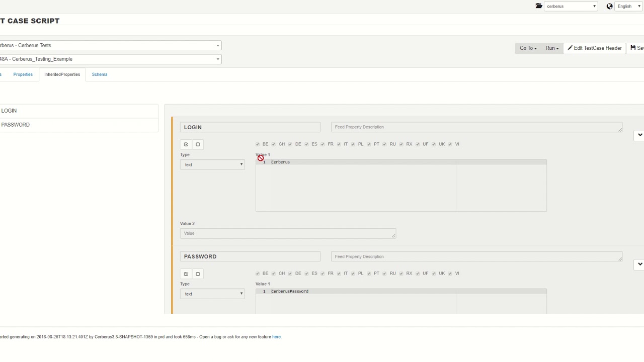Toggle the PL checkbox in LOGIN property
Image resolution: width=644 pixels, height=362 pixels.
pos(353,144)
